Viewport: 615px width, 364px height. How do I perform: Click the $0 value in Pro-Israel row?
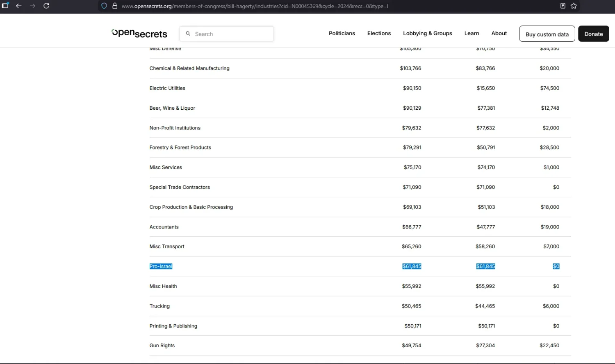click(556, 267)
